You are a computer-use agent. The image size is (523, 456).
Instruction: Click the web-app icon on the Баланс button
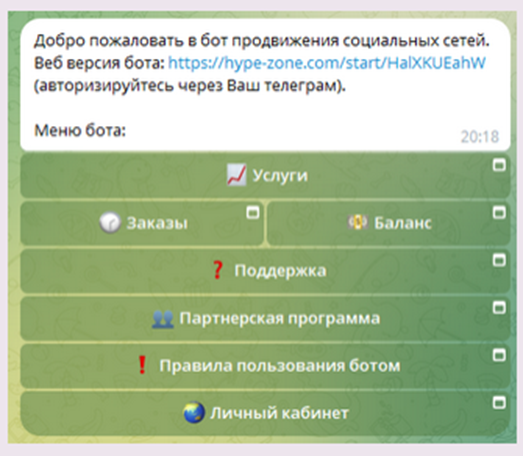499,213
